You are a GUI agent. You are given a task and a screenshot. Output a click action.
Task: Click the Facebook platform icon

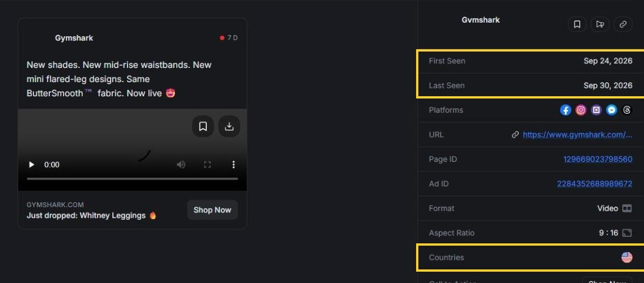click(x=566, y=110)
